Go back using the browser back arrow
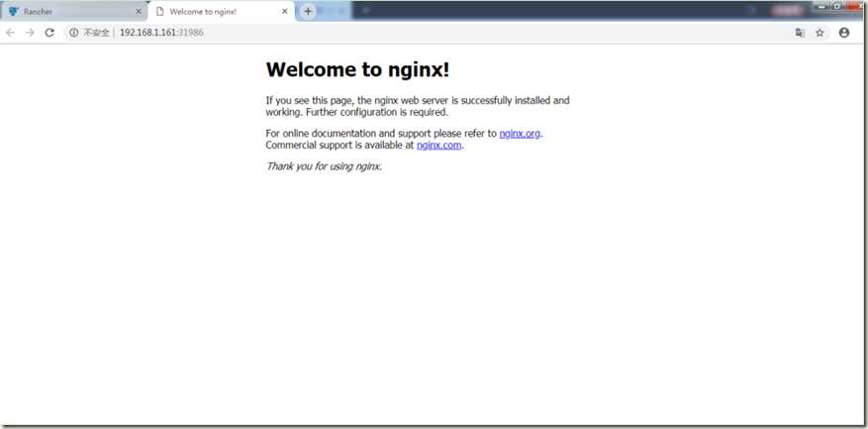The height and width of the screenshot is (429, 868). click(10, 33)
